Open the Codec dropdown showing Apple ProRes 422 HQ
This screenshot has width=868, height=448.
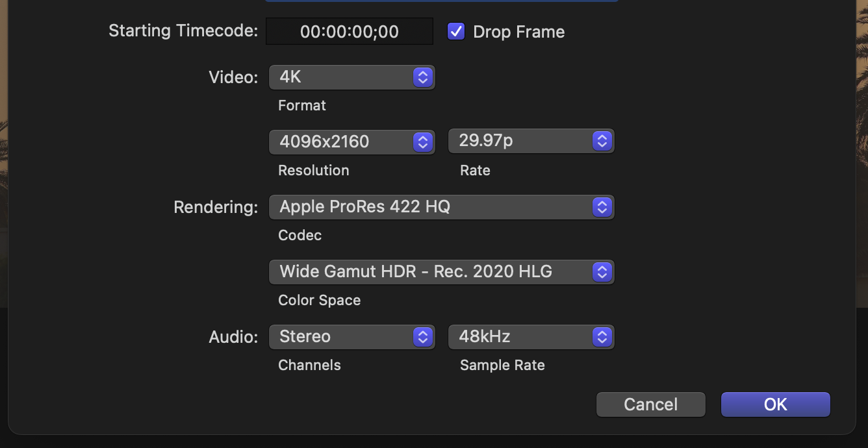(440, 207)
